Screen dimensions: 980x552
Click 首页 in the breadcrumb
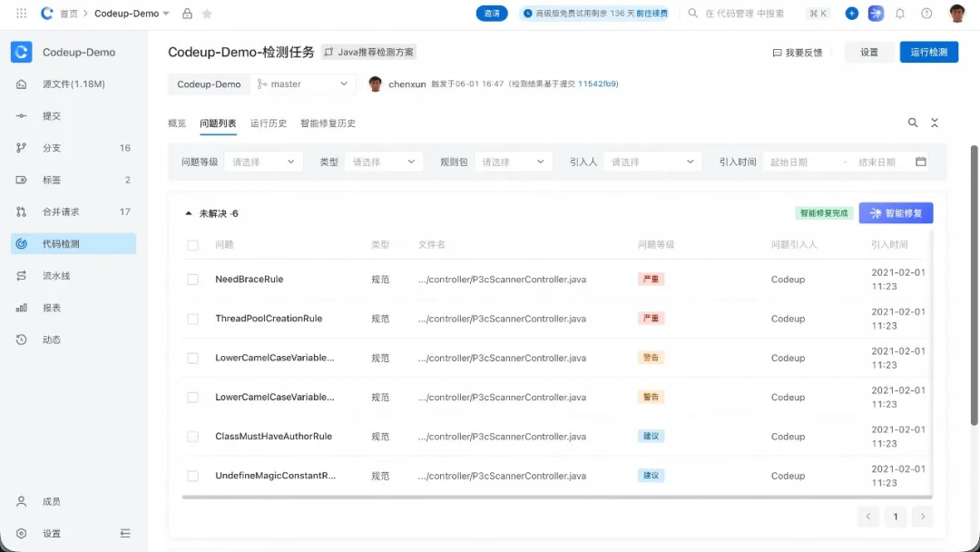pyautogui.click(x=69, y=13)
